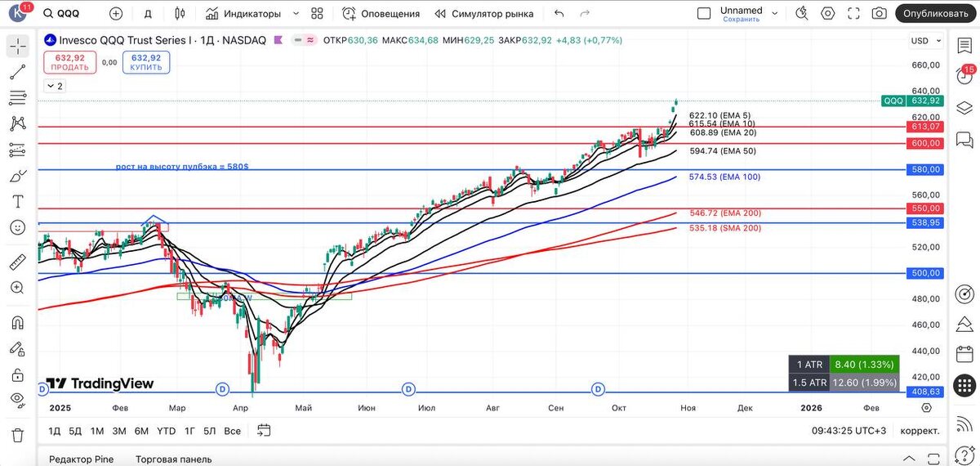The width and height of the screenshot is (980, 466).
Task: Set range to 1М
Action: tap(97, 430)
